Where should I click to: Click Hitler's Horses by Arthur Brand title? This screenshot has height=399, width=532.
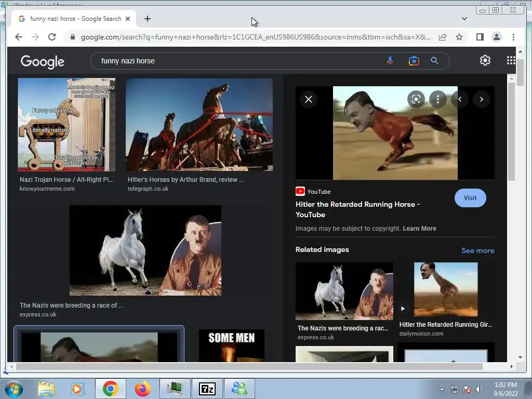tap(186, 179)
